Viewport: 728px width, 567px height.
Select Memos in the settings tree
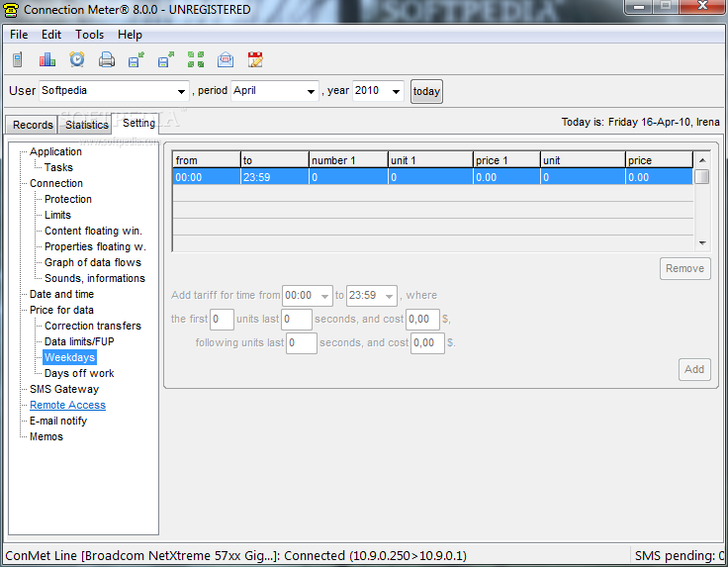point(46,436)
